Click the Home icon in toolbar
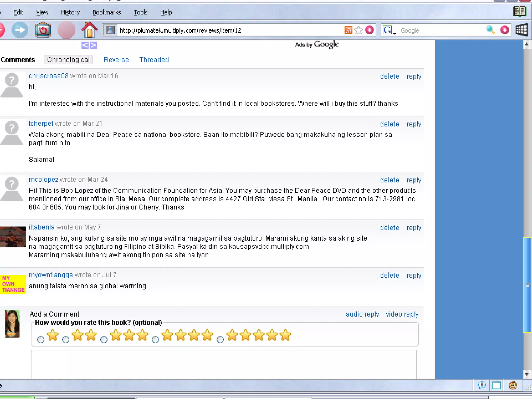532x399 pixels. pos(89,30)
